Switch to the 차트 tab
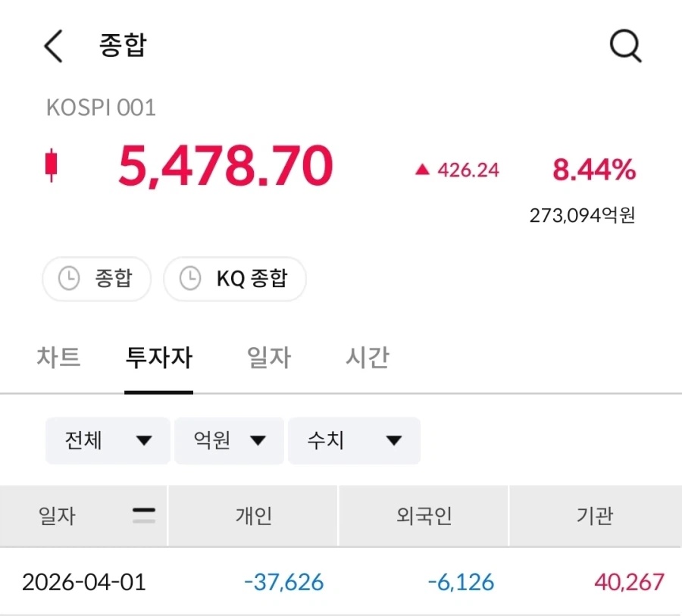682x616 pixels. [60, 357]
